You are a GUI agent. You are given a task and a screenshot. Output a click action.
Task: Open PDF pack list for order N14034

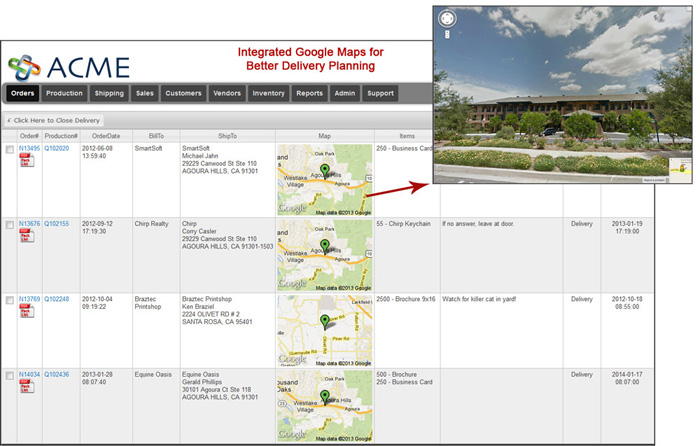(26, 386)
